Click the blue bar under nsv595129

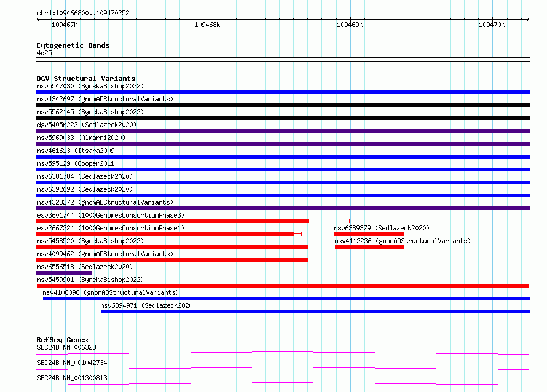[x=283, y=170]
